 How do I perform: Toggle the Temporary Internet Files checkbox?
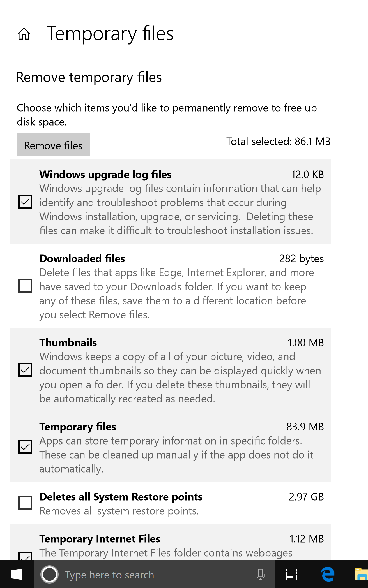25,556
